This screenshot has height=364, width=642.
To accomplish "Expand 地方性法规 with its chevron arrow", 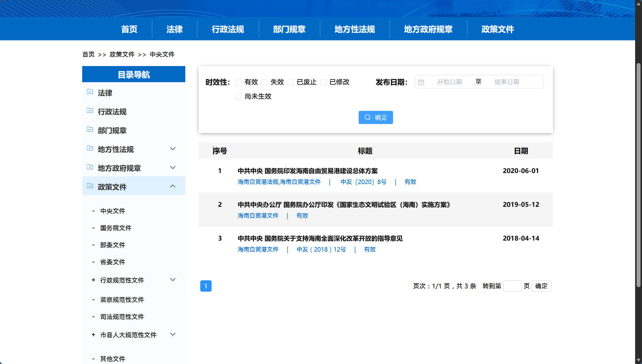I will [173, 149].
